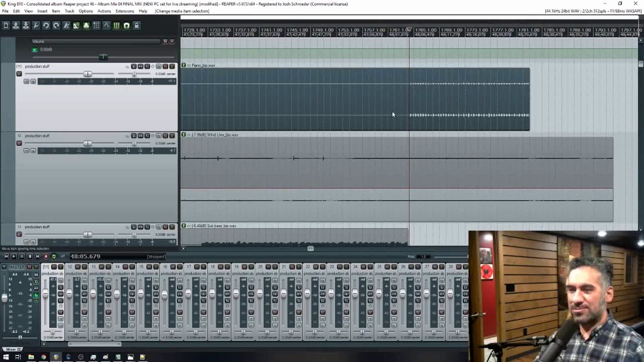Open the Extensions menu
The height and width of the screenshot is (362, 644).
(125, 11)
